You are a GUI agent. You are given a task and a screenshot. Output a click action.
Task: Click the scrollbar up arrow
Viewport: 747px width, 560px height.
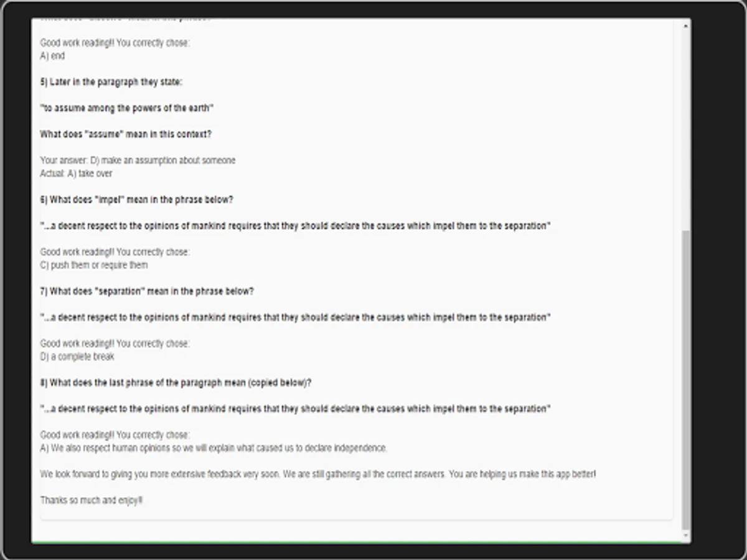coord(686,26)
